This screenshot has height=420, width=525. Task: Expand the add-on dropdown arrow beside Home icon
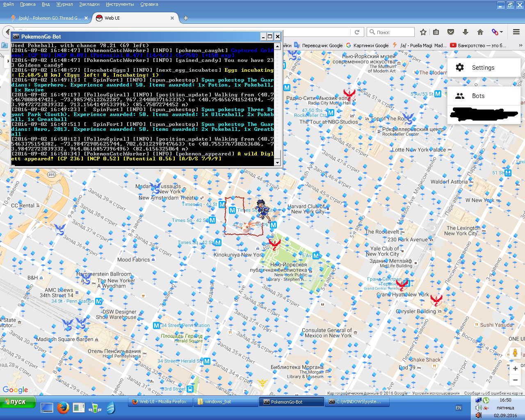pyautogui.click(x=501, y=32)
